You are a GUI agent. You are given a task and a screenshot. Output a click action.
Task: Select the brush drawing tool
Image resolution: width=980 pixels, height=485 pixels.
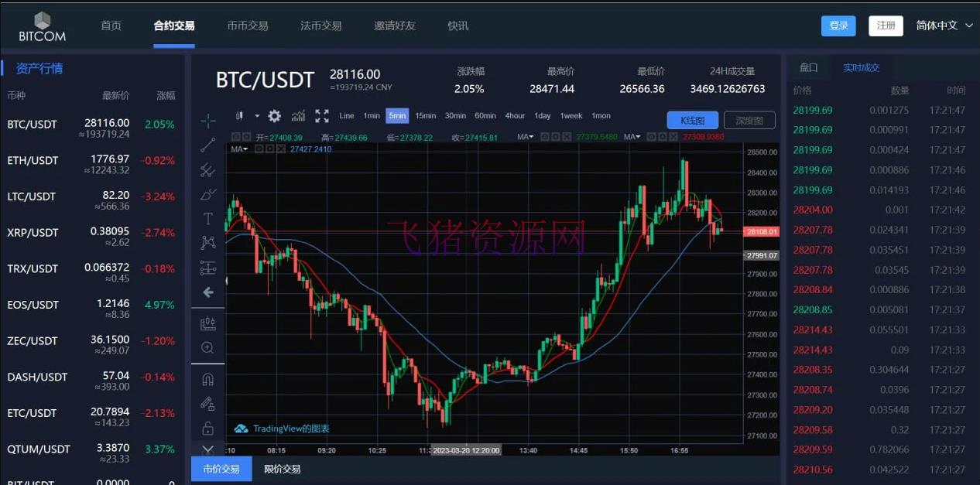[x=207, y=194]
